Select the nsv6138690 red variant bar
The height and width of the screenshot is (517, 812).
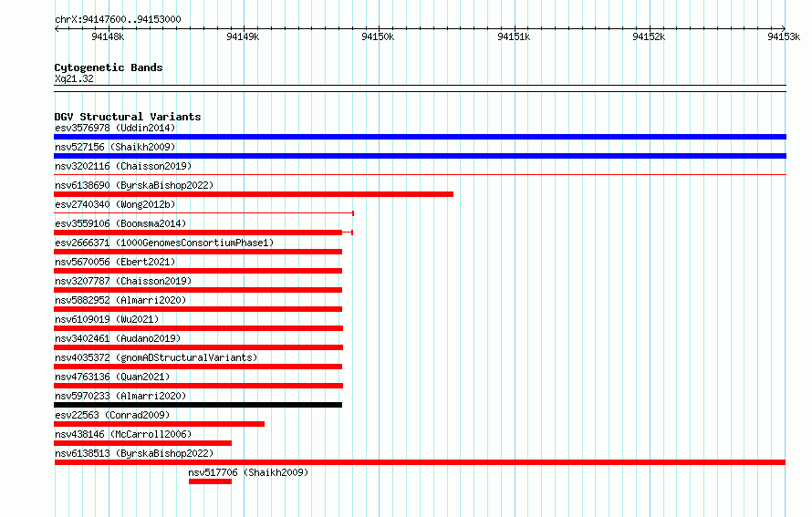tap(254, 194)
